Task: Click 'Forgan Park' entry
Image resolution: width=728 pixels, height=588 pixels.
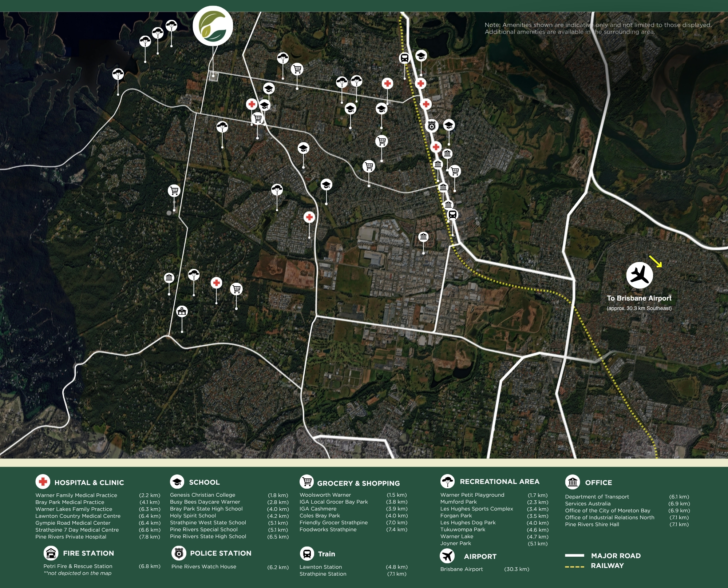Action: tap(456, 516)
